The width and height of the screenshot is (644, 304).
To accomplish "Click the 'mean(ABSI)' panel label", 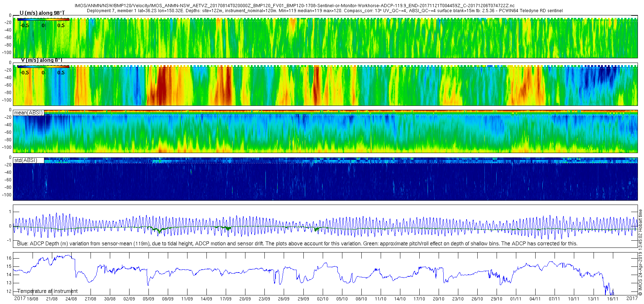I will pos(28,113).
